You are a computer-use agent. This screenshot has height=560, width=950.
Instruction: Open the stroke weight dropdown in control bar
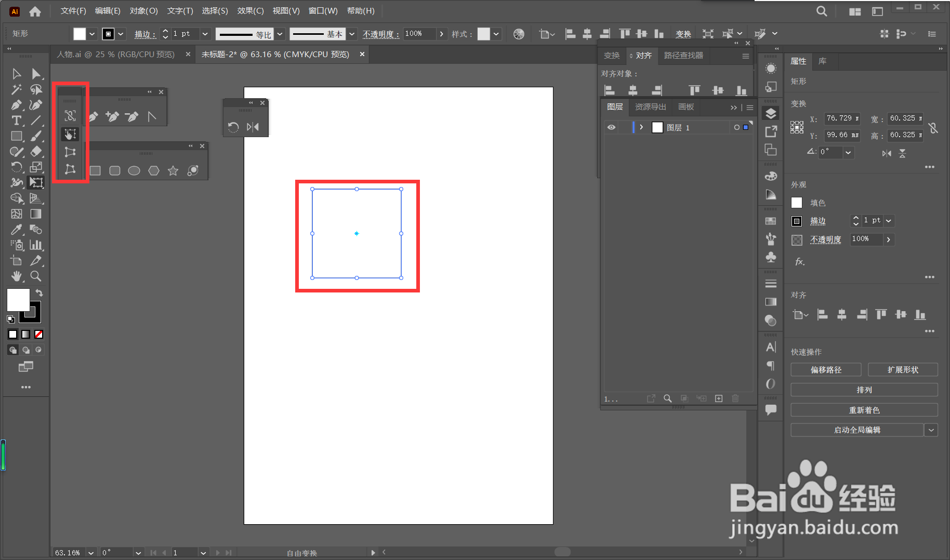click(205, 34)
